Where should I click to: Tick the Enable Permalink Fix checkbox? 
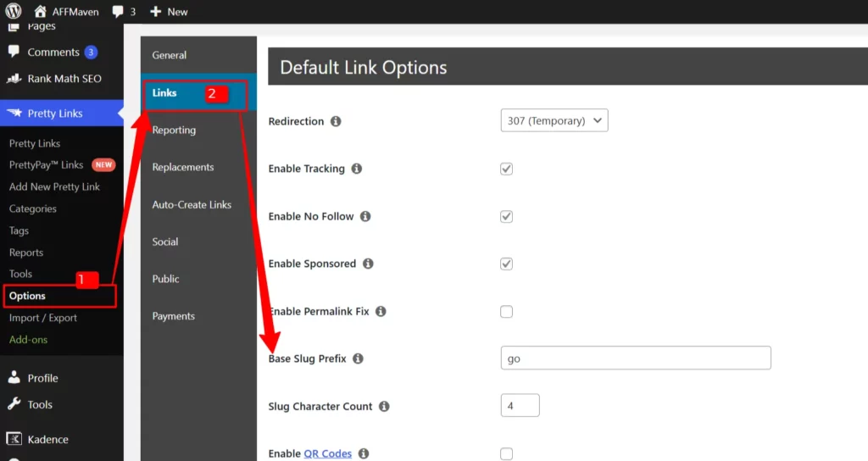tap(506, 311)
